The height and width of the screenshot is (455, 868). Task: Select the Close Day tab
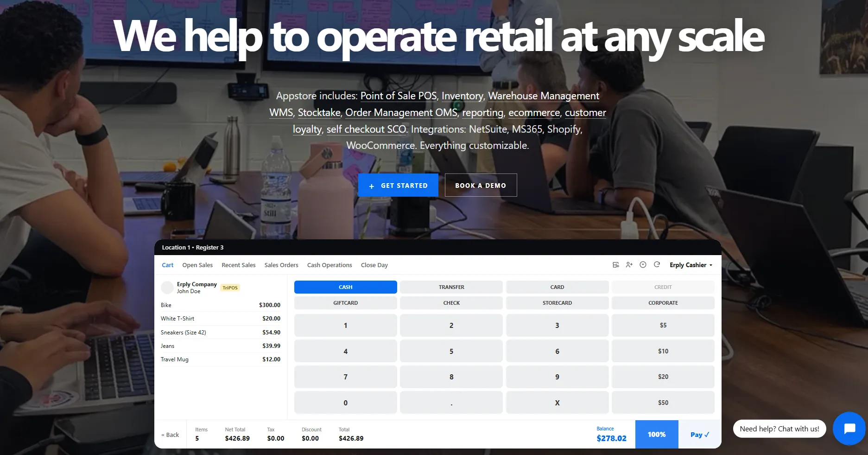coord(374,265)
